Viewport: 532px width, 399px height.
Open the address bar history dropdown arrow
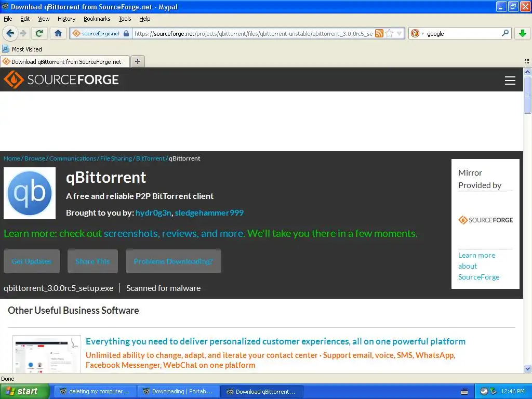coord(400,34)
